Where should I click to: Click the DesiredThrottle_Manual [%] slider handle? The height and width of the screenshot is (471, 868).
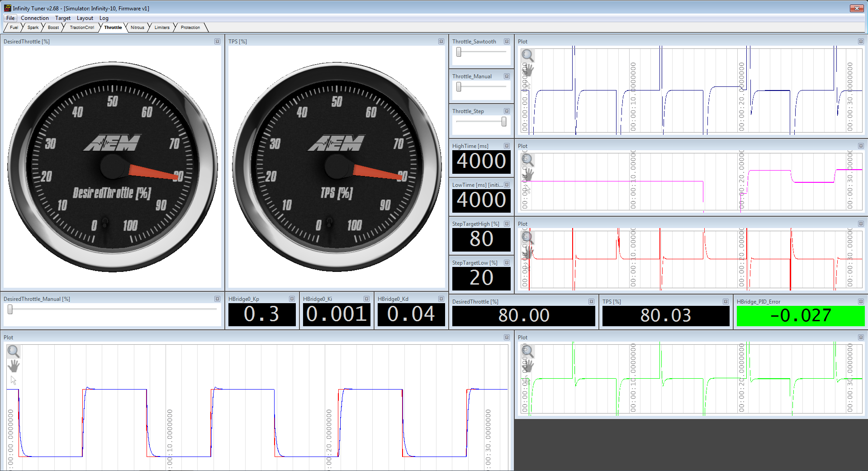(10, 309)
